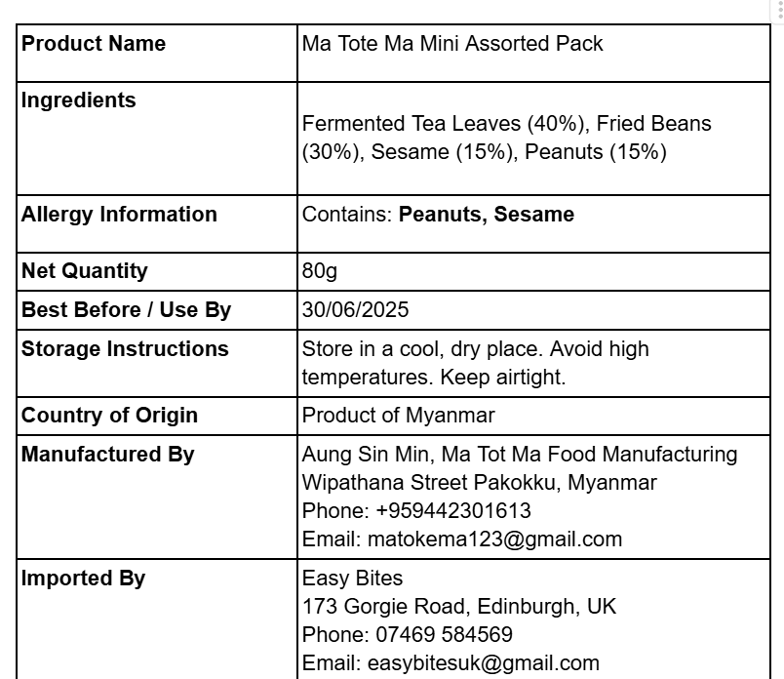Click the Ingredients label cell
Image resolution: width=784 pixels, height=679 pixels.
(157, 139)
